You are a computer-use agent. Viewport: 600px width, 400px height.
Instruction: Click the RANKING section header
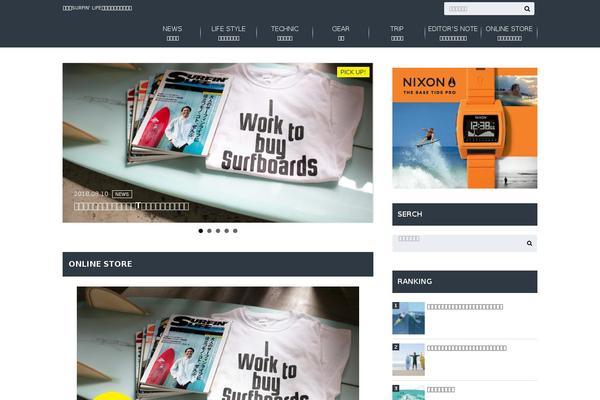coord(465,282)
